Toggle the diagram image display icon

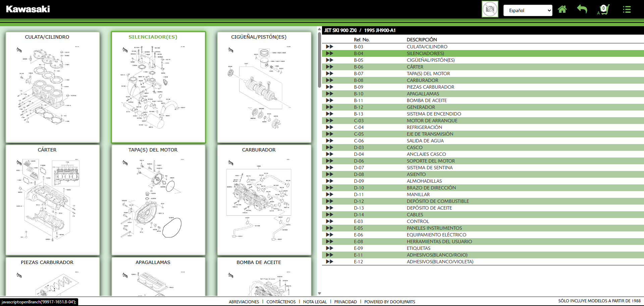pos(490,9)
